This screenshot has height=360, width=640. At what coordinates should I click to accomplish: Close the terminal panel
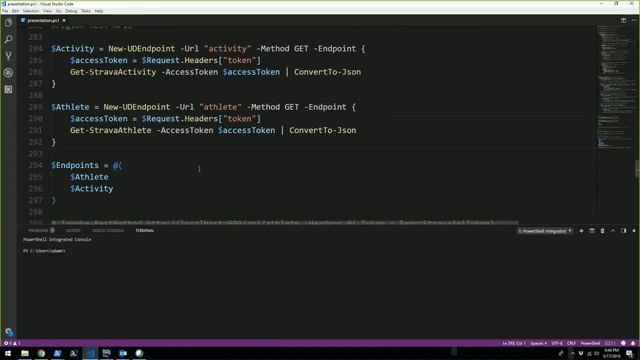coord(634,231)
